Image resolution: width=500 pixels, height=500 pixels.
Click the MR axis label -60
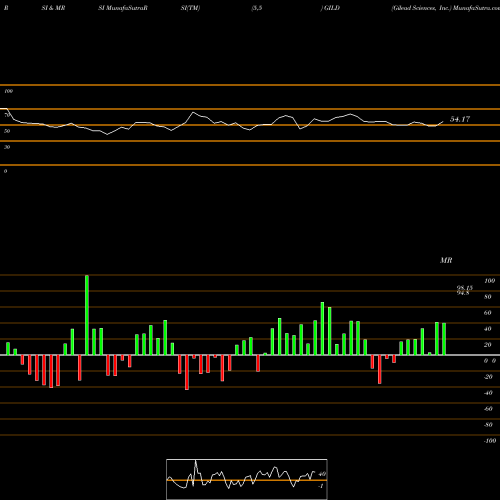(x=488, y=409)
